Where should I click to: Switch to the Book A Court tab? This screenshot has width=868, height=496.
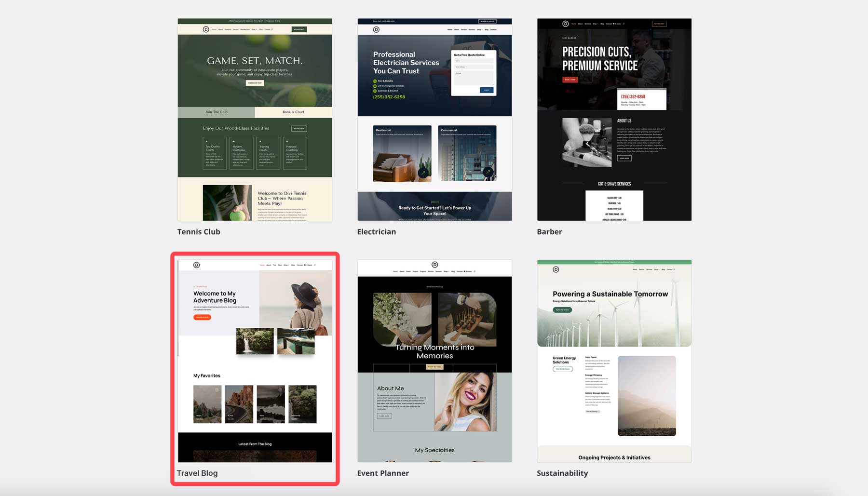coord(293,112)
